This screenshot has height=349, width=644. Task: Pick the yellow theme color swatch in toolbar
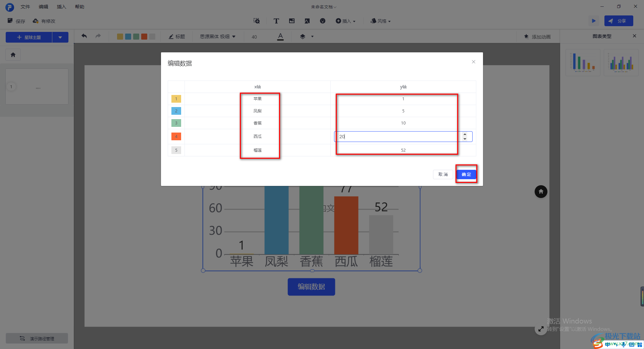120,36
